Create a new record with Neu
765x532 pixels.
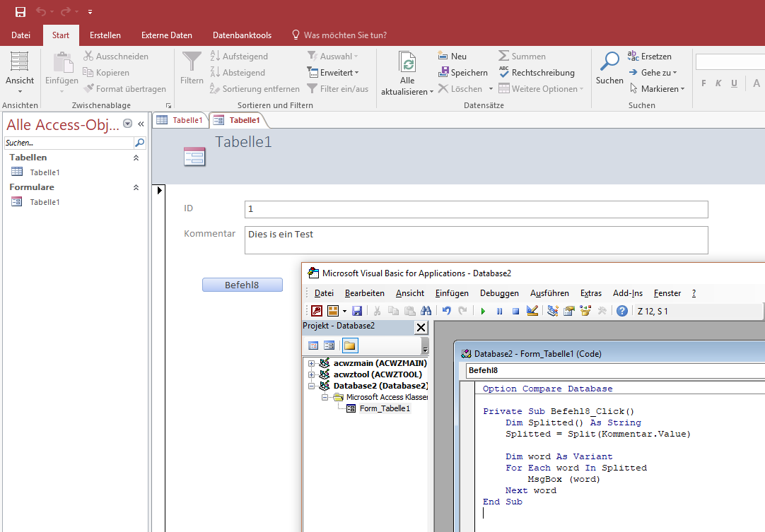coord(452,56)
